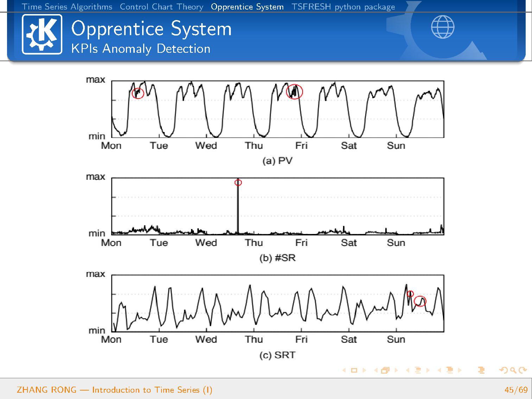This screenshot has height=399, width=532.
Task: Click the larger red circle in SRT chart
Action: 420,301
